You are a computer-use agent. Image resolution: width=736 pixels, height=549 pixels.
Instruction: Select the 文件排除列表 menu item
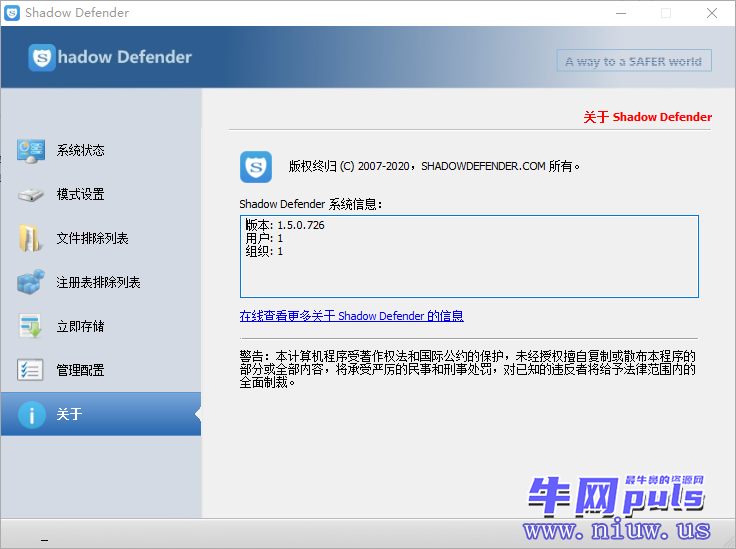pos(101,238)
